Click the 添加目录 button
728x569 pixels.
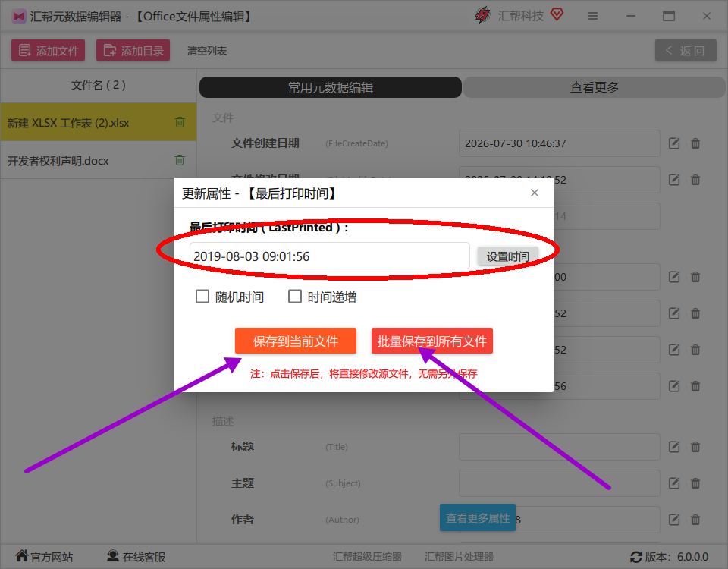coord(133,50)
